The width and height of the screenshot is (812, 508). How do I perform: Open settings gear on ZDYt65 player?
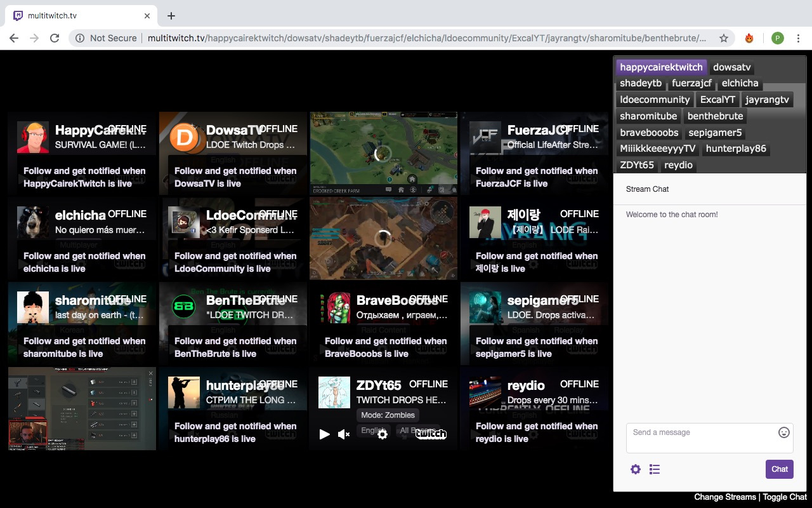tap(383, 434)
